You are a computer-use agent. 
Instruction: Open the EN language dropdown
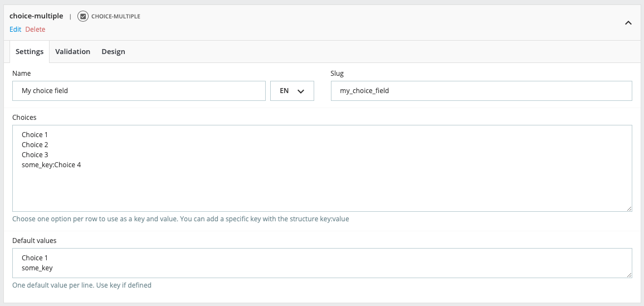(x=292, y=91)
